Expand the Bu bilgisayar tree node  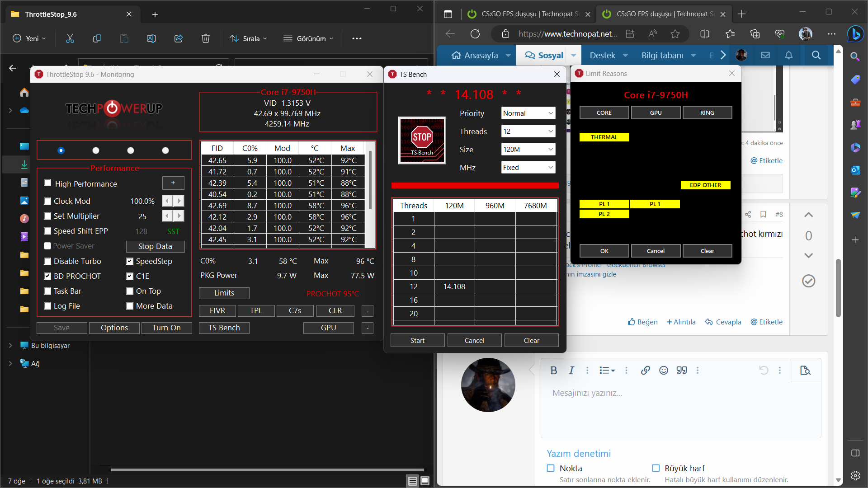pyautogui.click(x=10, y=345)
